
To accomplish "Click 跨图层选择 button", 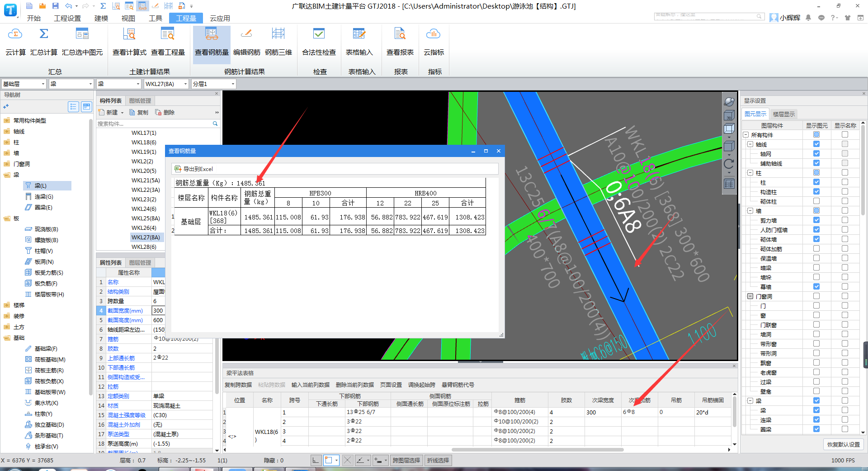I will click(x=406, y=460).
